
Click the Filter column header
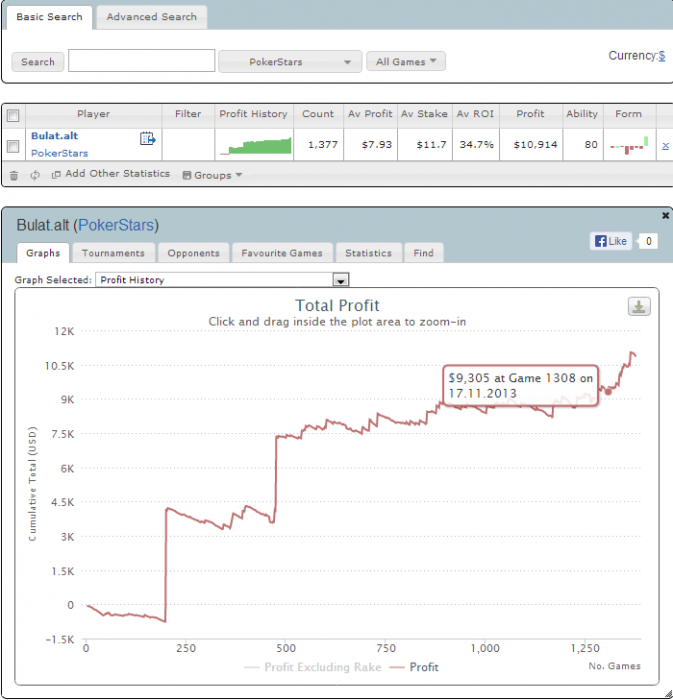click(x=188, y=114)
